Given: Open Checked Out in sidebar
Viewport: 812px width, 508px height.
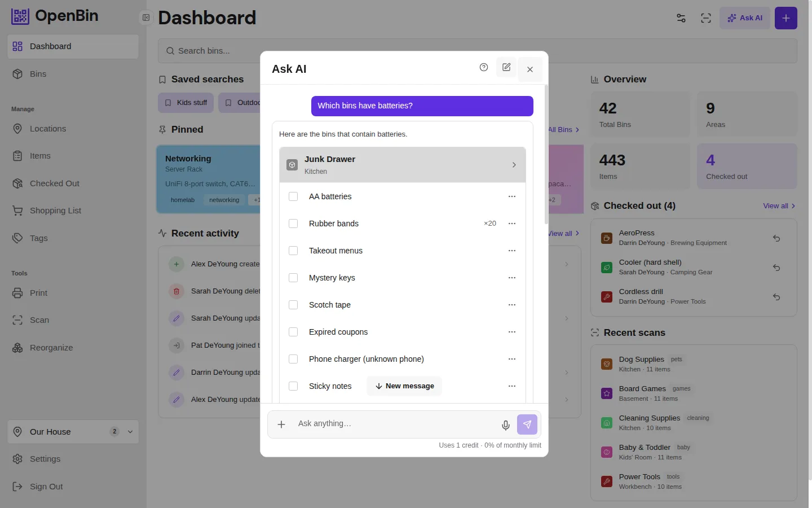Looking at the screenshot, I should 73,183.
